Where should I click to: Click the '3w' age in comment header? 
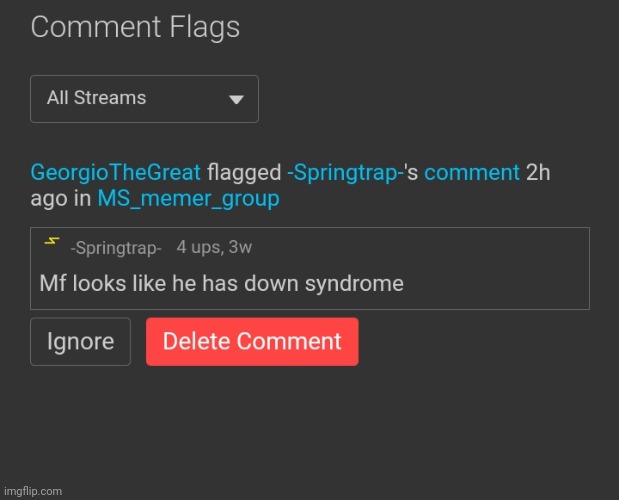(240, 247)
